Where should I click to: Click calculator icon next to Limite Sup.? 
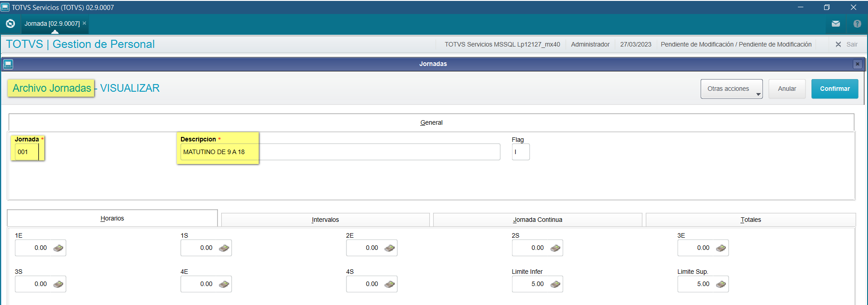pos(721,284)
